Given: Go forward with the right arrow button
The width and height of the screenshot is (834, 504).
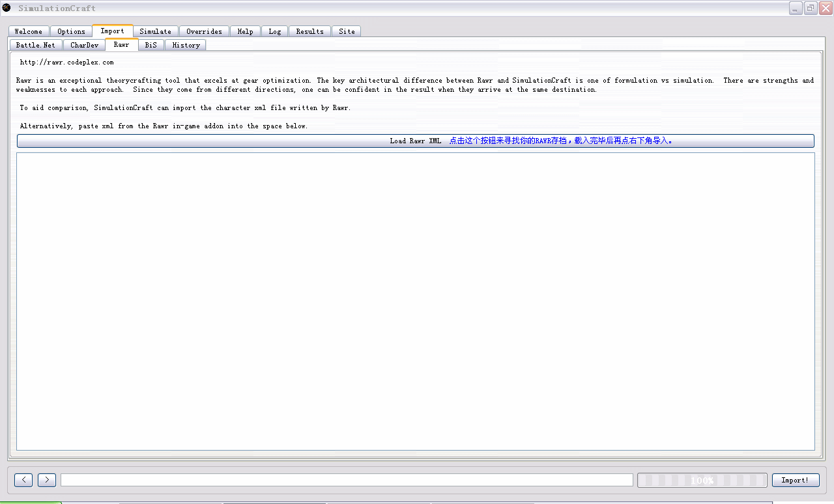Looking at the screenshot, I should point(47,480).
